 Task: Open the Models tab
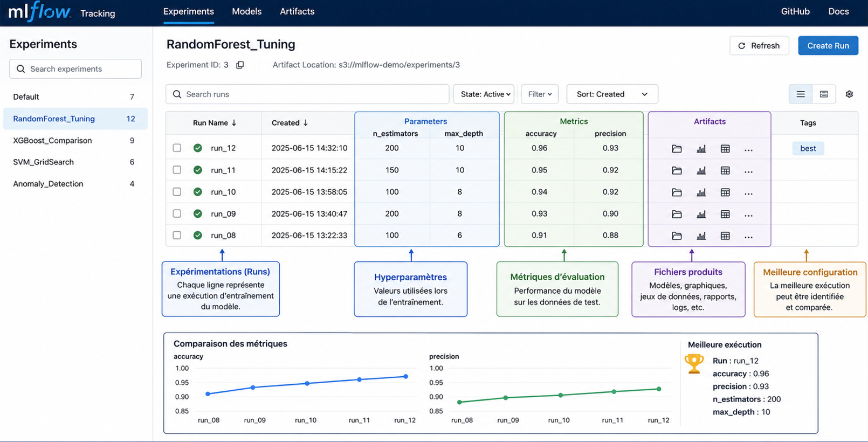(246, 11)
